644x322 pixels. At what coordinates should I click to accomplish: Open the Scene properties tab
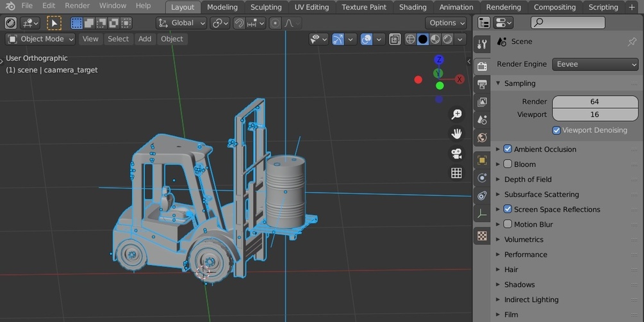(482, 120)
